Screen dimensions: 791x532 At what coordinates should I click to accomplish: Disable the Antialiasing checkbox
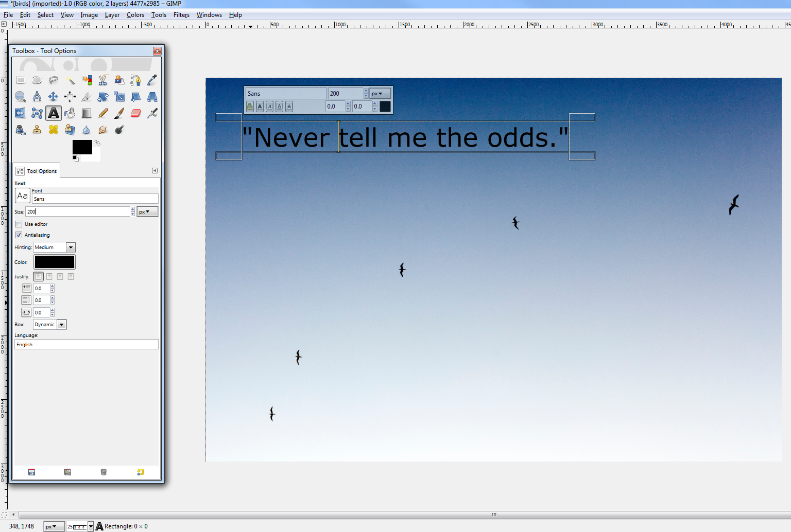(x=19, y=235)
